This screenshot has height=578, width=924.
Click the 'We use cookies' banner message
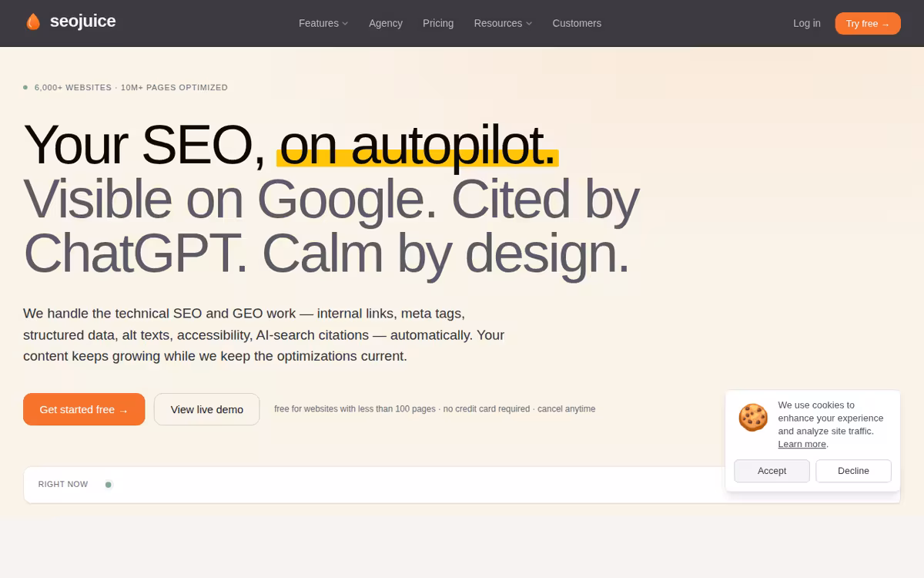831,425
